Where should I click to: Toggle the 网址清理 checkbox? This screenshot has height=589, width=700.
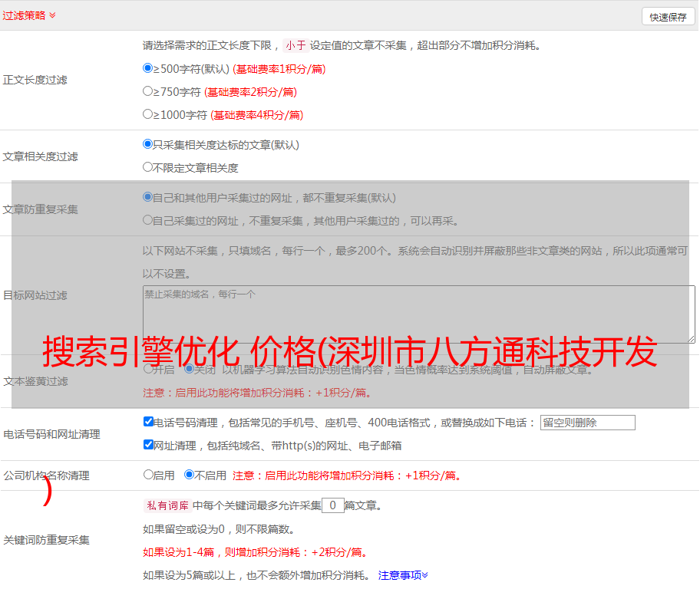coord(148,445)
